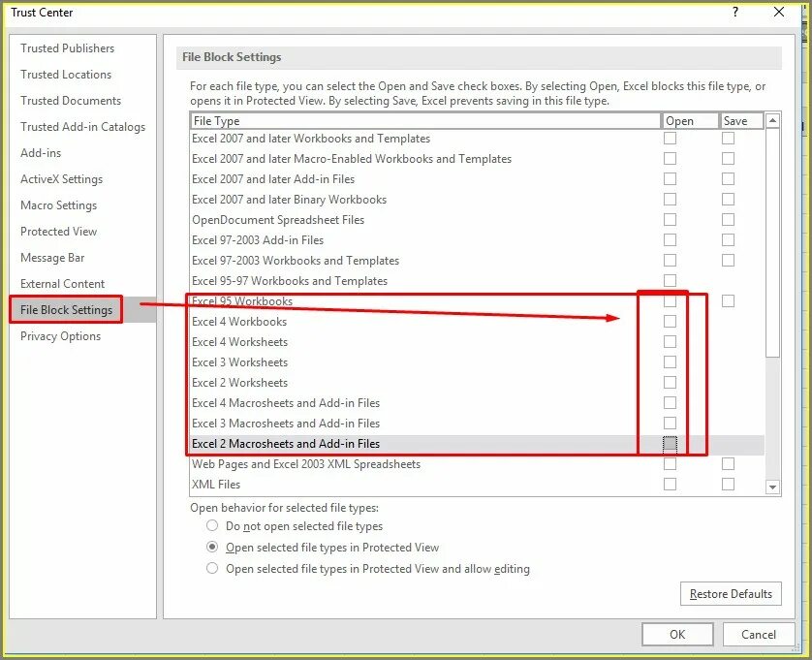812x660 pixels.
Task: Click the file list scroll up arrow
Action: click(x=772, y=121)
